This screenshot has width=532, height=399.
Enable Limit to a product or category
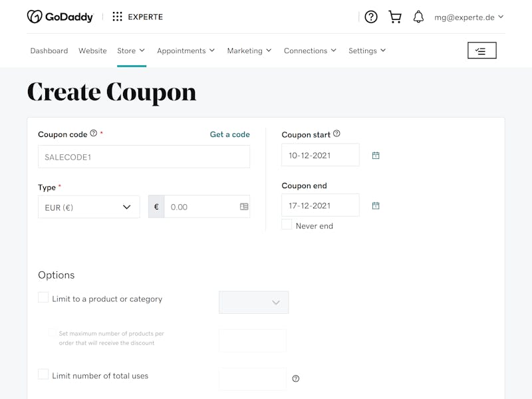43,297
